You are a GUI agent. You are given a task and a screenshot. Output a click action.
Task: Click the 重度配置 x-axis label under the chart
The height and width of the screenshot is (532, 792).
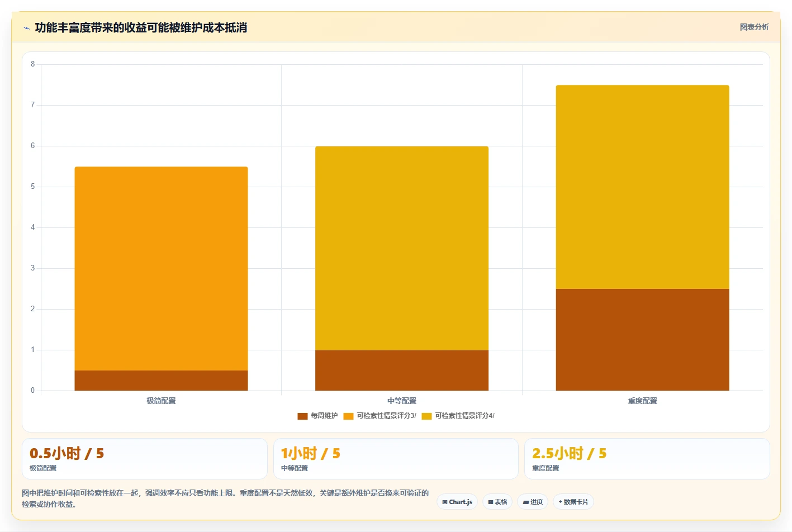click(642, 401)
